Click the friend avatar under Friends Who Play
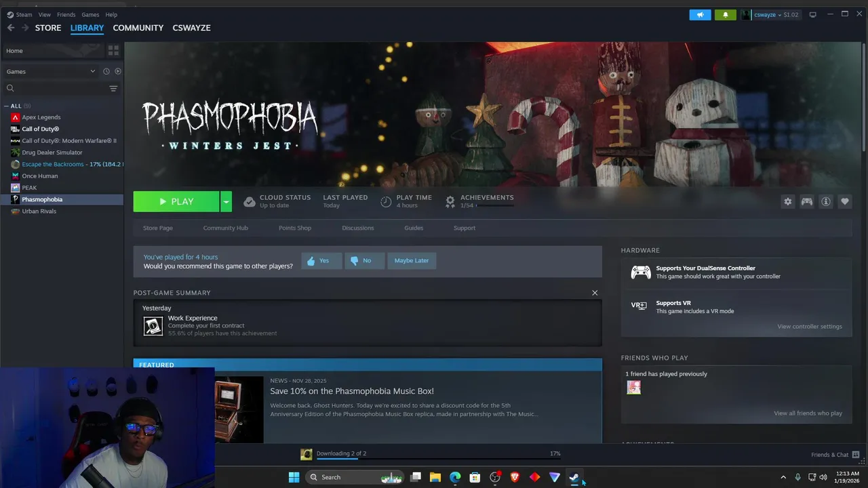 coord(633,387)
